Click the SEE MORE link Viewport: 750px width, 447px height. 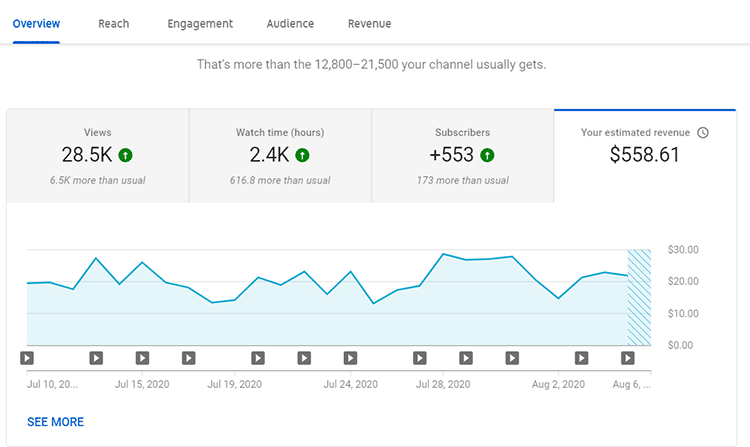click(x=56, y=422)
